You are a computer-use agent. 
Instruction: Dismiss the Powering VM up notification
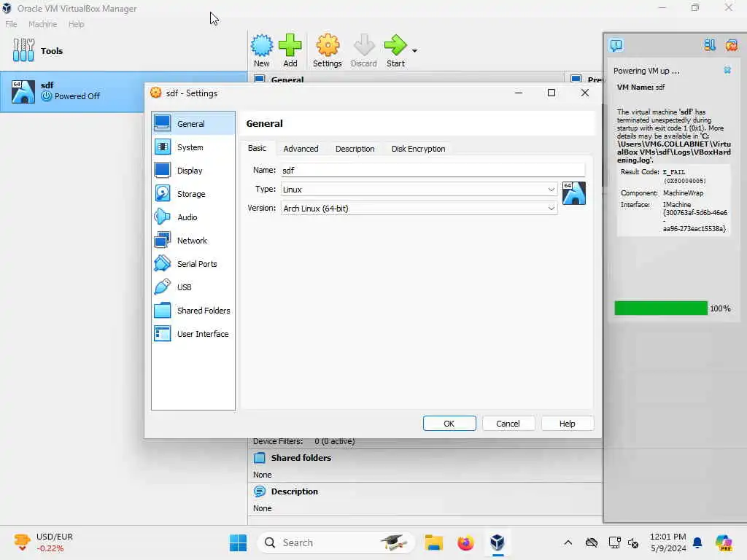(727, 70)
